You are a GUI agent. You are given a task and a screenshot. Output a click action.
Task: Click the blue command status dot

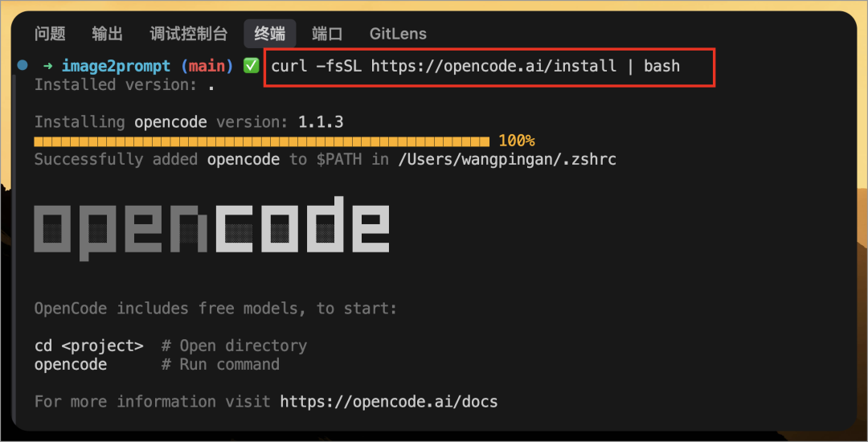pos(23,65)
